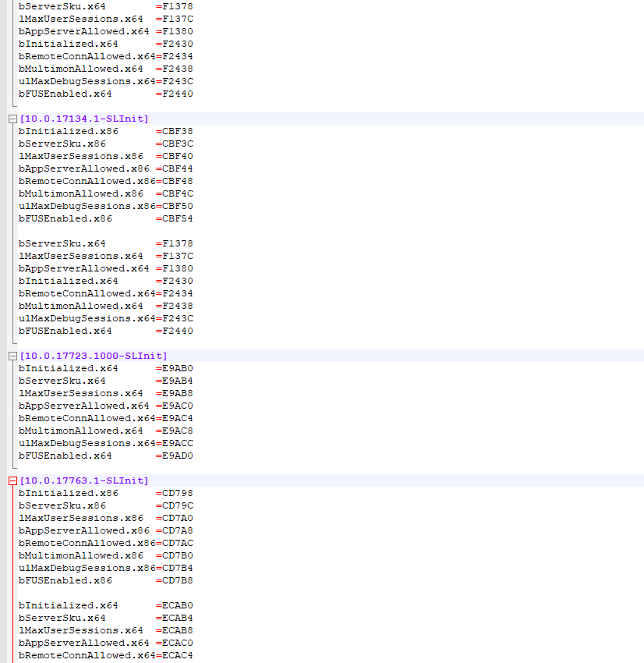Click the bFUSEnabled.x86 =CBF54 line
644x663 pixels.
pyautogui.click(x=105, y=218)
